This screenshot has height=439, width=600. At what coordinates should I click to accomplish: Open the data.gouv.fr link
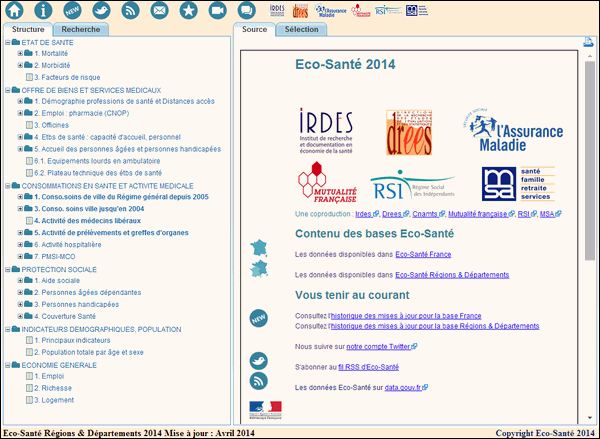point(406,388)
